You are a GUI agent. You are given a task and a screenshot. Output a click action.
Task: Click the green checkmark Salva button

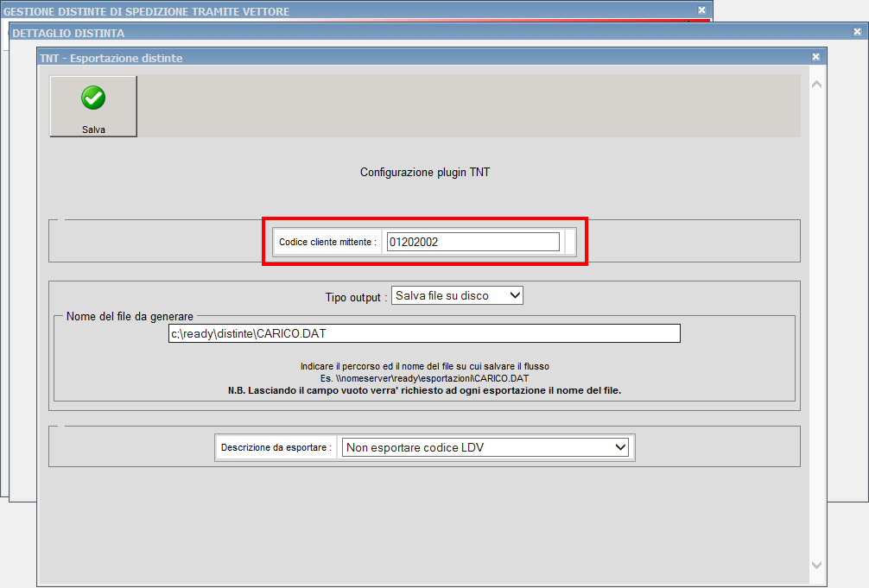[93, 106]
